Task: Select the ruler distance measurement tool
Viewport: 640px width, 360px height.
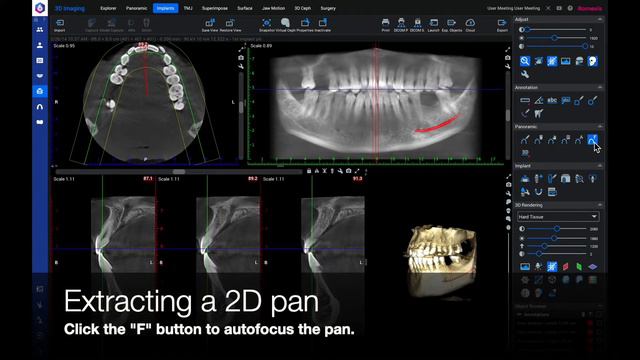Action: tap(525, 100)
